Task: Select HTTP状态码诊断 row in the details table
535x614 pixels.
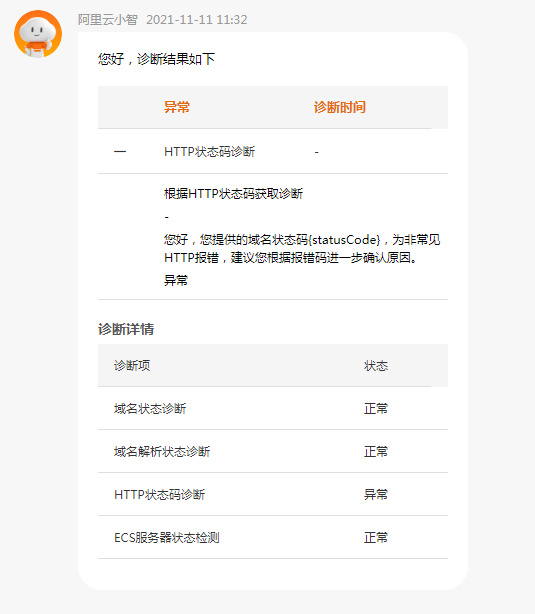Action: coord(273,494)
